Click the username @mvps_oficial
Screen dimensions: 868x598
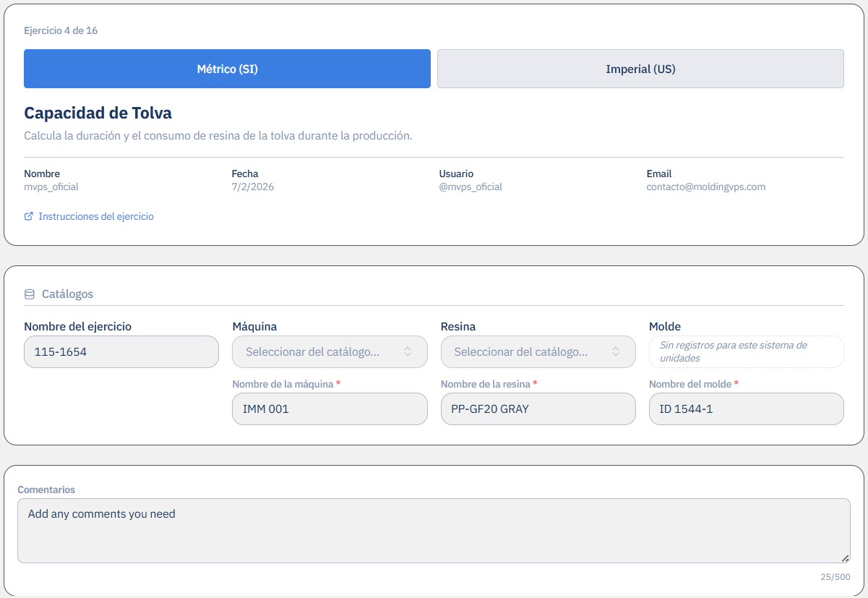[470, 187]
